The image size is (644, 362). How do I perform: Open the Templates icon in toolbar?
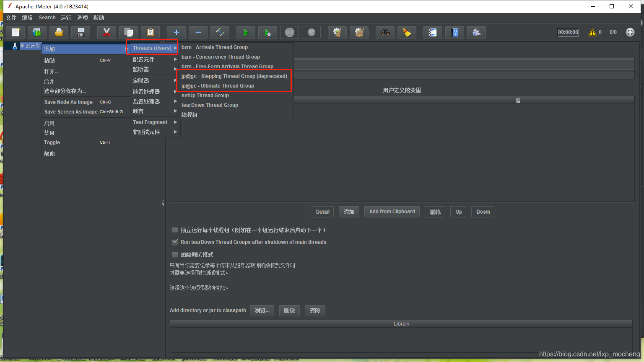pyautogui.click(x=37, y=32)
